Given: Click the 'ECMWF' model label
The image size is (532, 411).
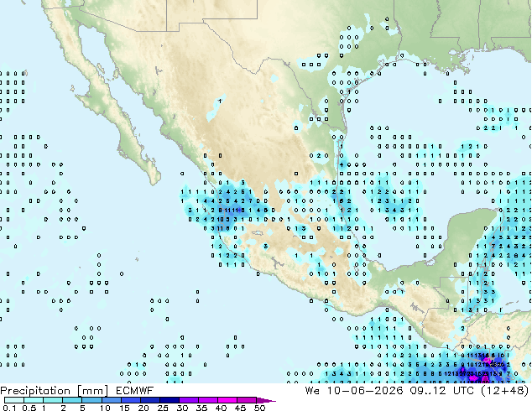Looking at the screenshot, I should [x=135, y=391].
